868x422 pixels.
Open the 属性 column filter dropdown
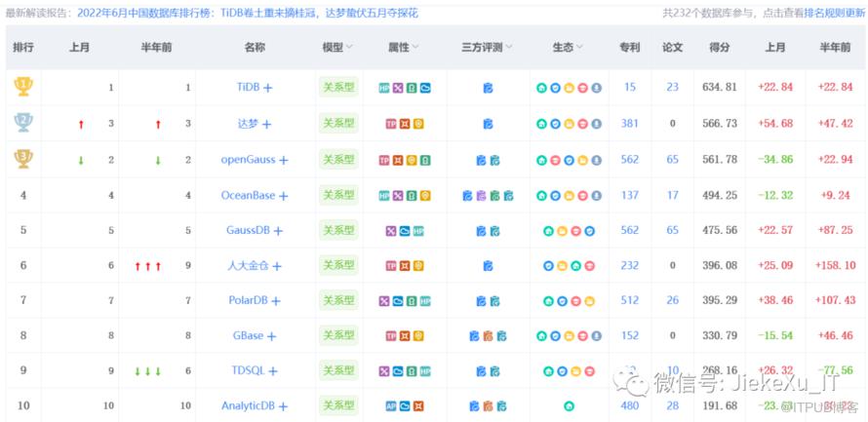click(x=415, y=48)
